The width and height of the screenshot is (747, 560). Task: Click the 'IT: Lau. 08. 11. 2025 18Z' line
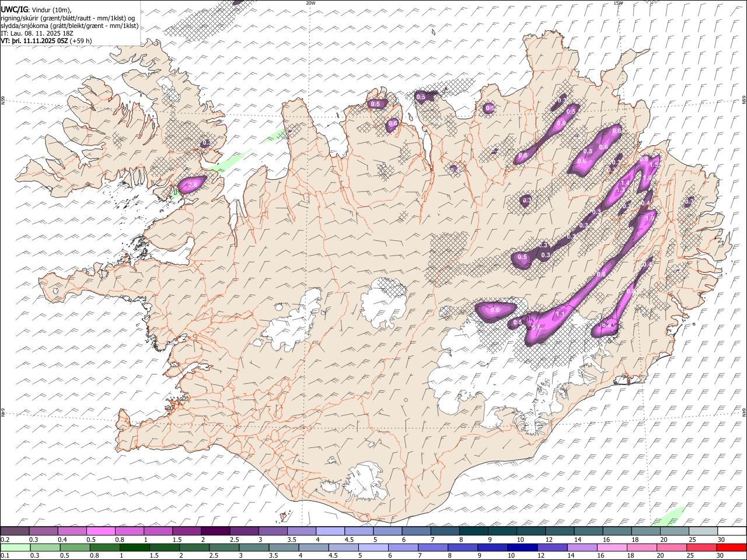click(37, 33)
